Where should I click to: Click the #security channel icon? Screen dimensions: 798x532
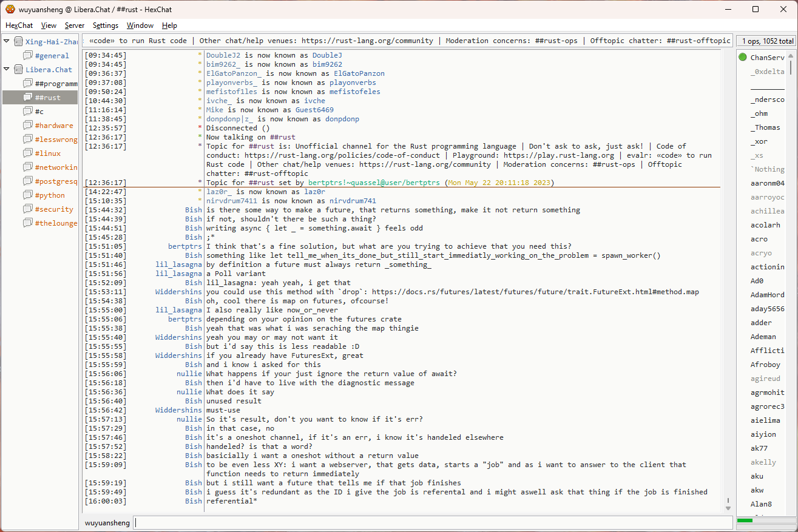tap(28, 209)
